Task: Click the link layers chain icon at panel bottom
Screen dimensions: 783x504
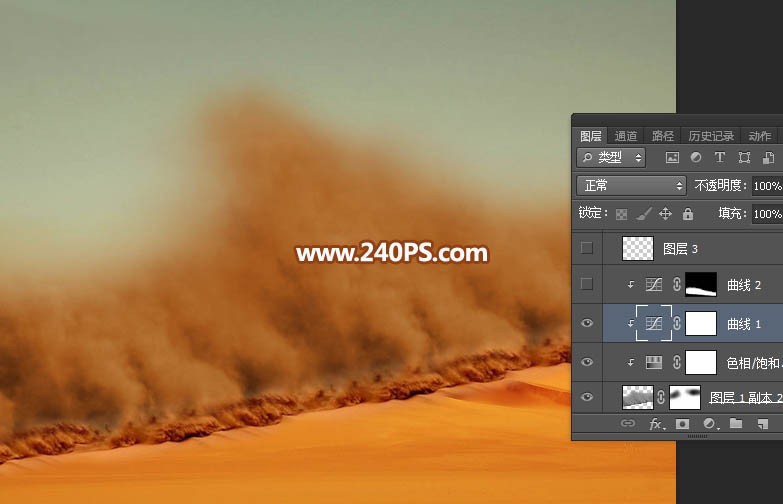Action: tap(628, 424)
